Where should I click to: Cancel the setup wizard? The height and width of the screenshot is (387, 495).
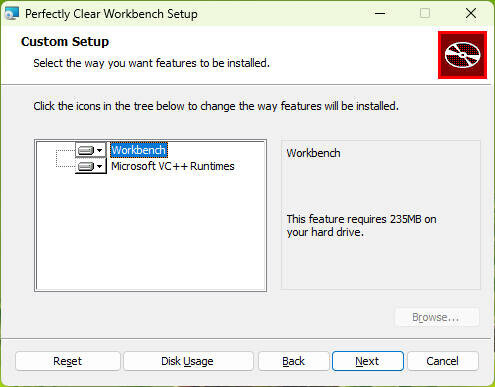(443, 361)
